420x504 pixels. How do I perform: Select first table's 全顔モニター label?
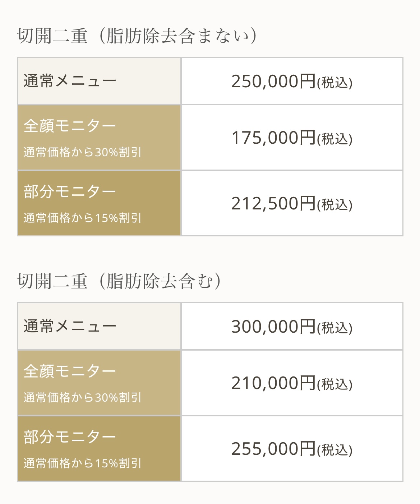(70, 126)
